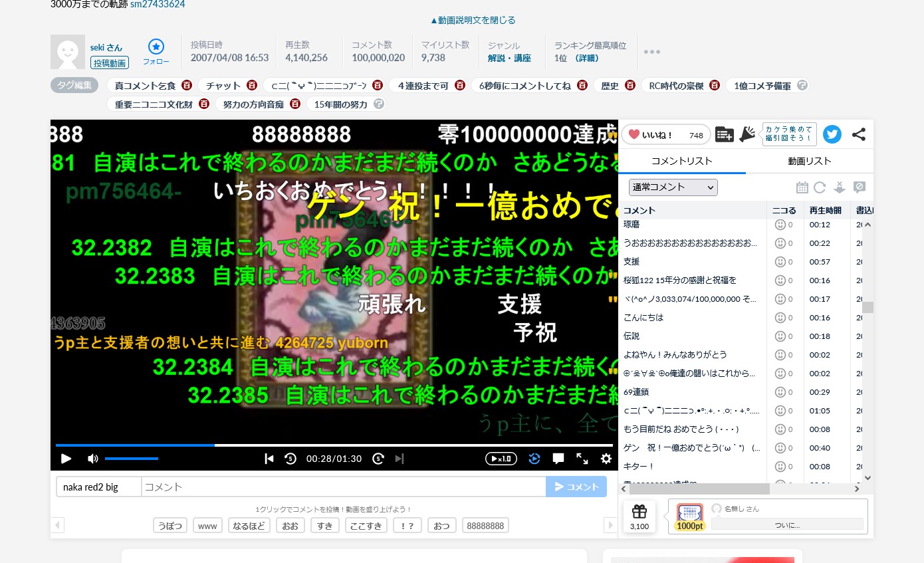Skip forward five seconds icon
This screenshot has height=563, width=924.
[x=378, y=459]
